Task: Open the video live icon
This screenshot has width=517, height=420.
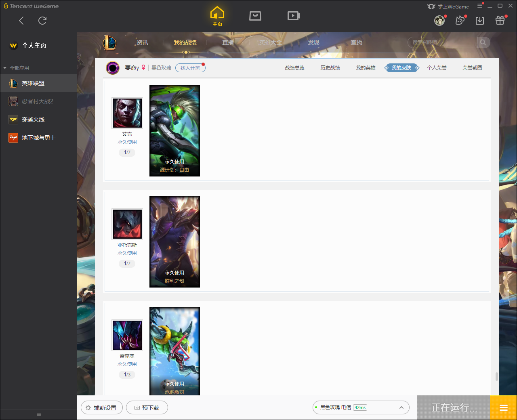Action: pos(294,16)
